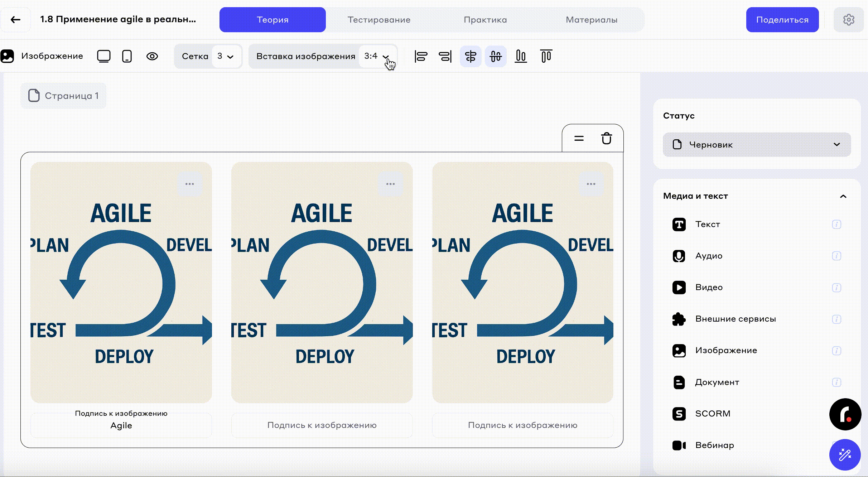Add a Видео element from the panel
This screenshot has width=868, height=477.
(709, 288)
